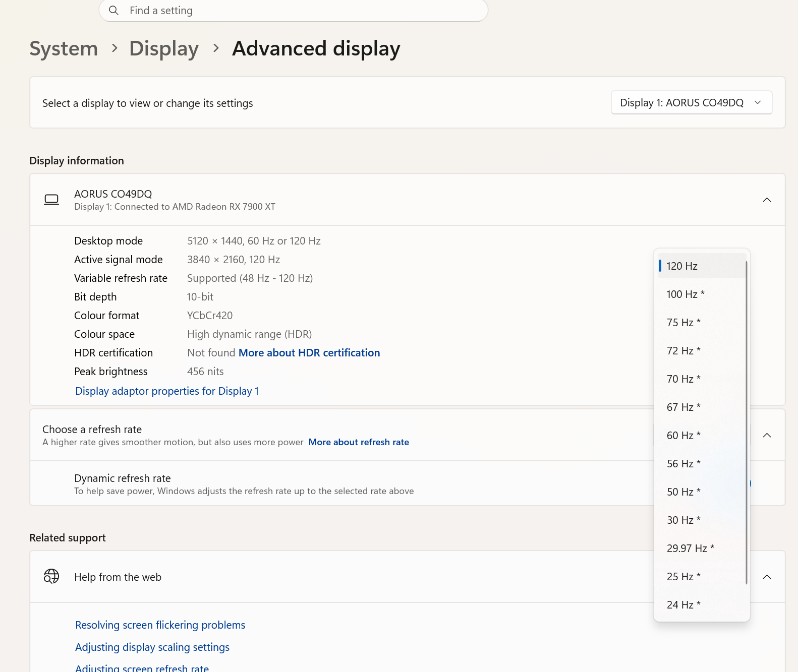This screenshot has height=672, width=798.
Task: Collapse the Help from the web section
Action: click(x=767, y=577)
